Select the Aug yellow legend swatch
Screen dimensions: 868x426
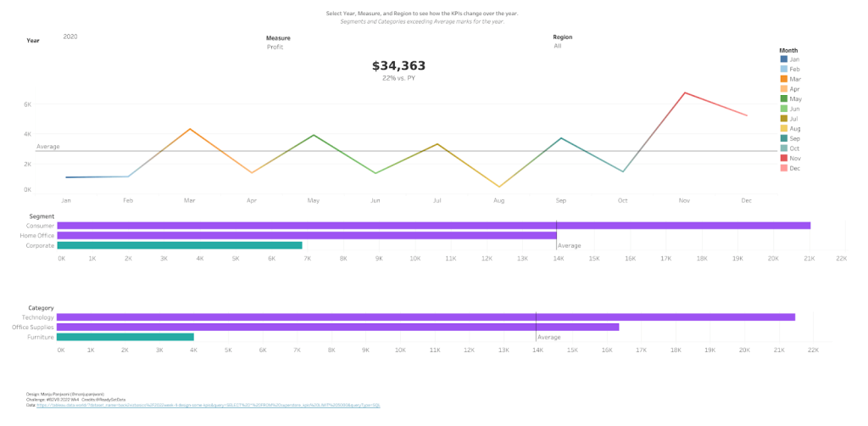pyautogui.click(x=783, y=128)
